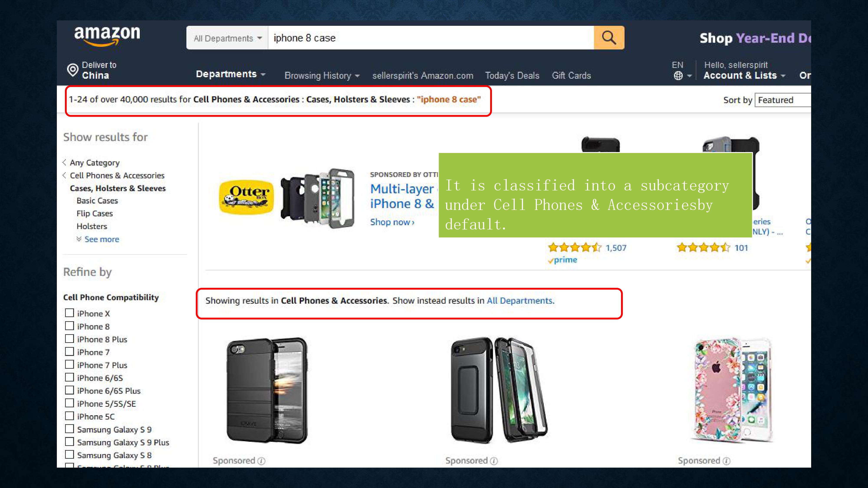868x488 pixels.
Task: Click the orange search magnifier button
Action: pos(609,38)
